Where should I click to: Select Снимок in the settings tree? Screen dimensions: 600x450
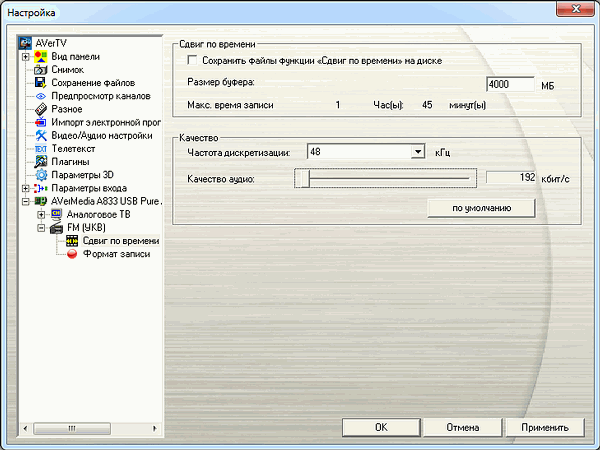point(68,70)
